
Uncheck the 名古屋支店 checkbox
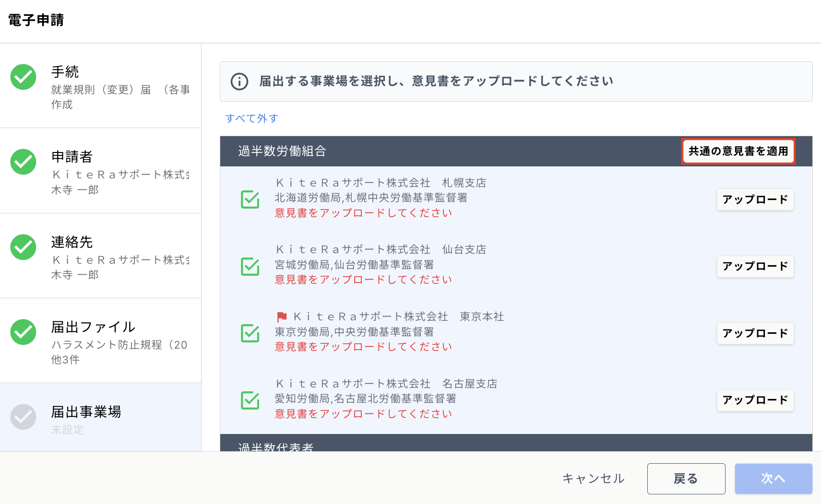coord(250,400)
